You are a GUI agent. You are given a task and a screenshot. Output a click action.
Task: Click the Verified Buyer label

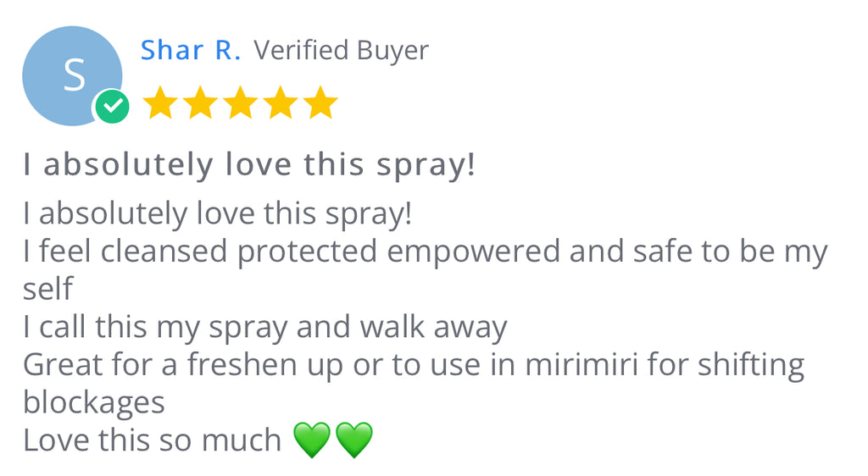(x=341, y=51)
